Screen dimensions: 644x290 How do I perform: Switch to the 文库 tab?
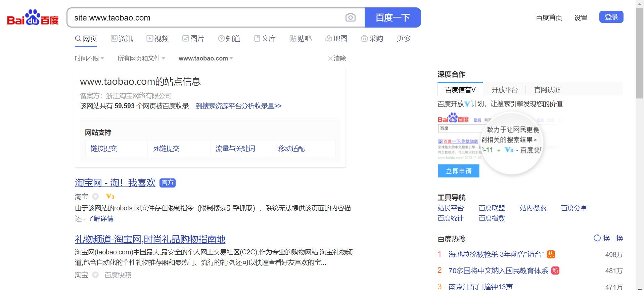[x=265, y=39]
